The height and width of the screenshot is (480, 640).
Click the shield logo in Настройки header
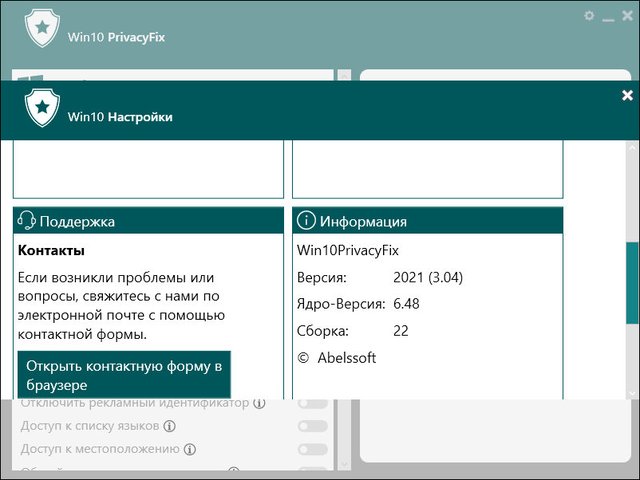coord(41,107)
